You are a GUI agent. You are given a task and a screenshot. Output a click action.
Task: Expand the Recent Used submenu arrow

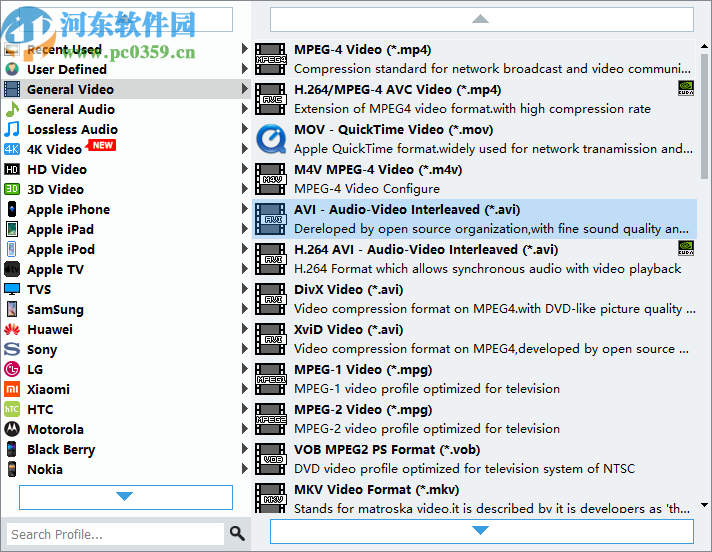[x=244, y=49]
